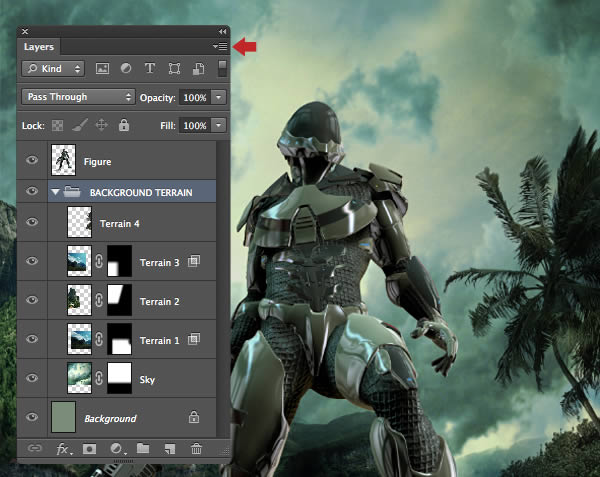The height and width of the screenshot is (477, 600).
Task: Toggle Sky layer mask link
Action: click(99, 378)
